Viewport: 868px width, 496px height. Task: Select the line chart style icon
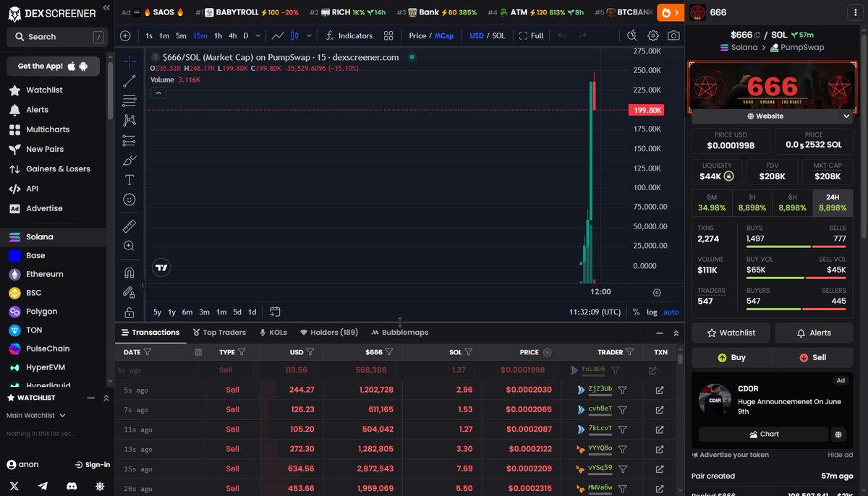[277, 35]
